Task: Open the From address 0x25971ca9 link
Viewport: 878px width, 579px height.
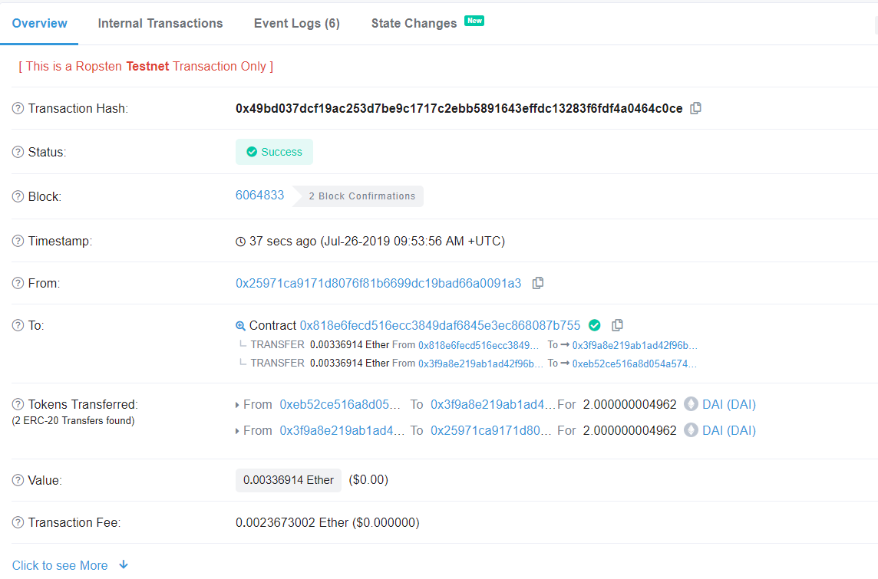Action: click(378, 283)
